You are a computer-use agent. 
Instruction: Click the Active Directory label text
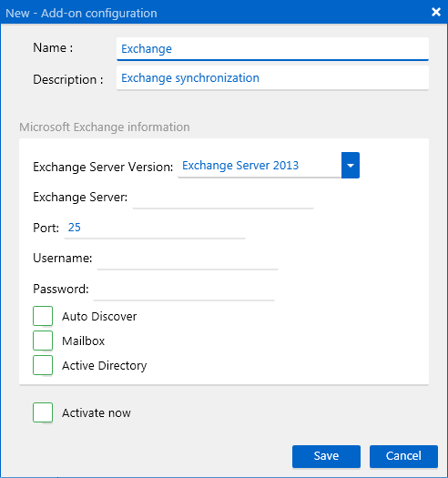coord(105,365)
